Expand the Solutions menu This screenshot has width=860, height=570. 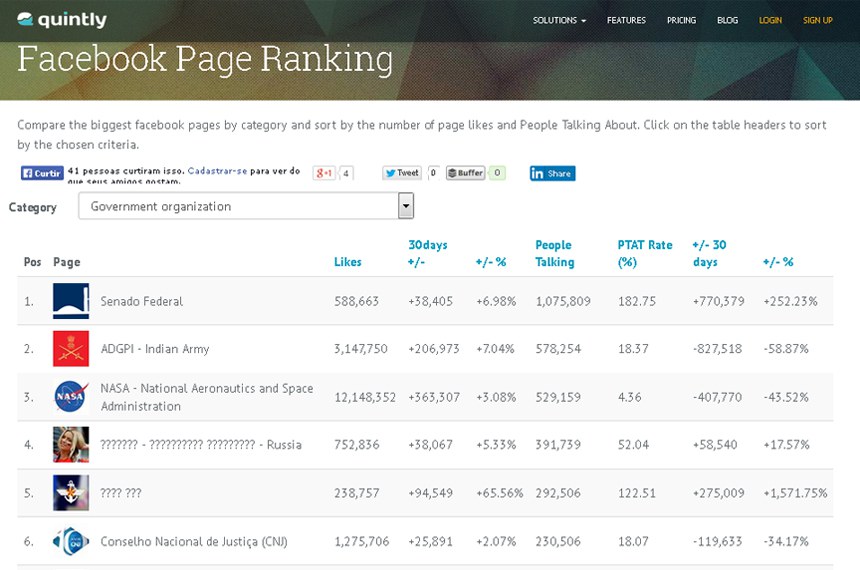pos(559,20)
